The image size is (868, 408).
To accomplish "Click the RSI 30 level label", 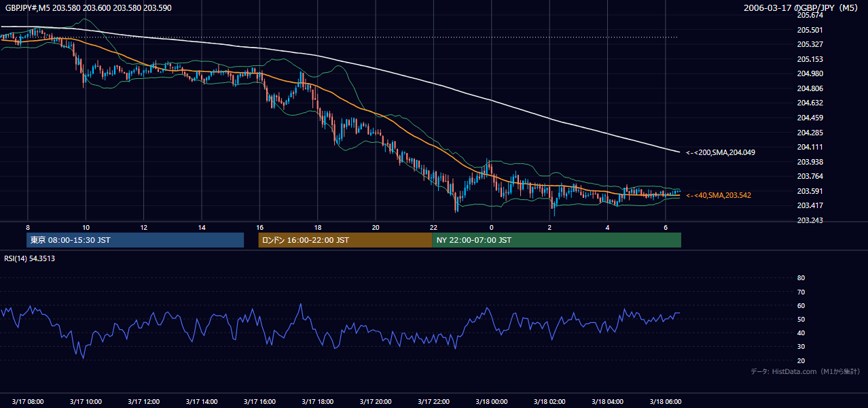I will click(x=801, y=347).
